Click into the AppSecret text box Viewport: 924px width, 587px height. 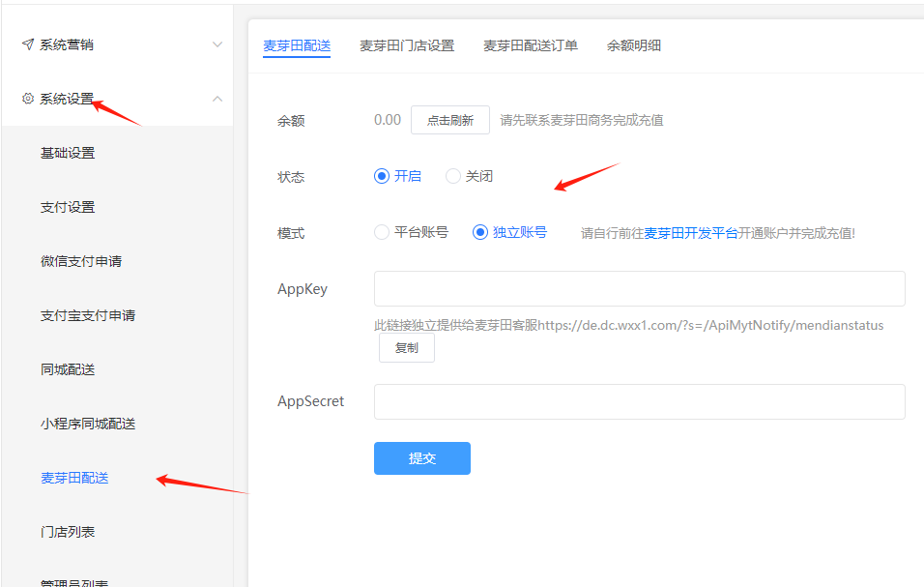pos(639,401)
